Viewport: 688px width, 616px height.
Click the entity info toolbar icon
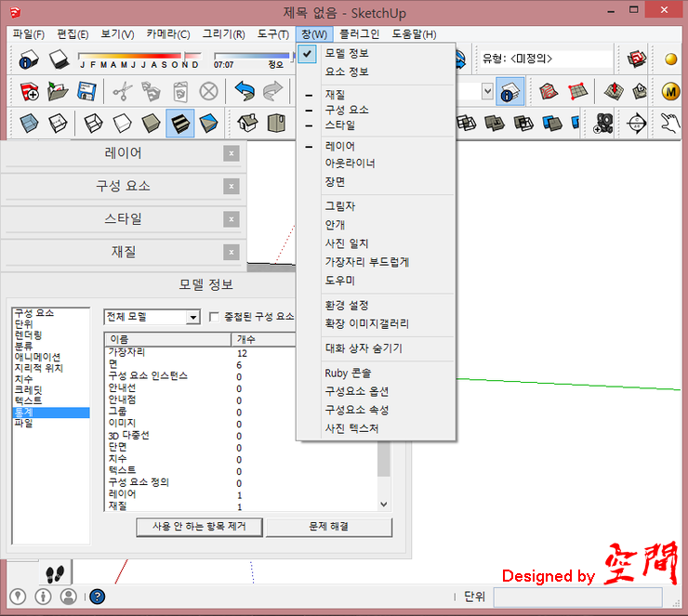click(x=509, y=91)
